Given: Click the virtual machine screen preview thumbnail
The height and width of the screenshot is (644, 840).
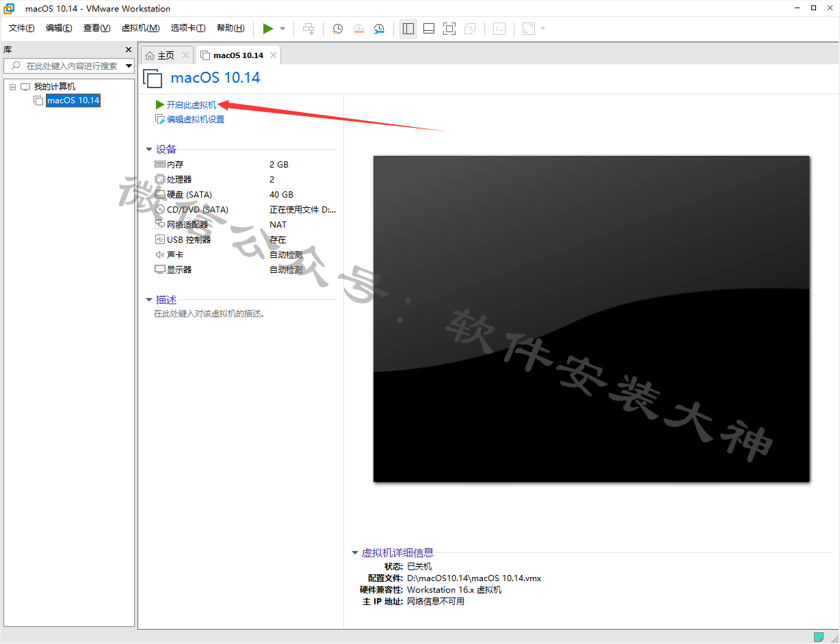Looking at the screenshot, I should (591, 319).
